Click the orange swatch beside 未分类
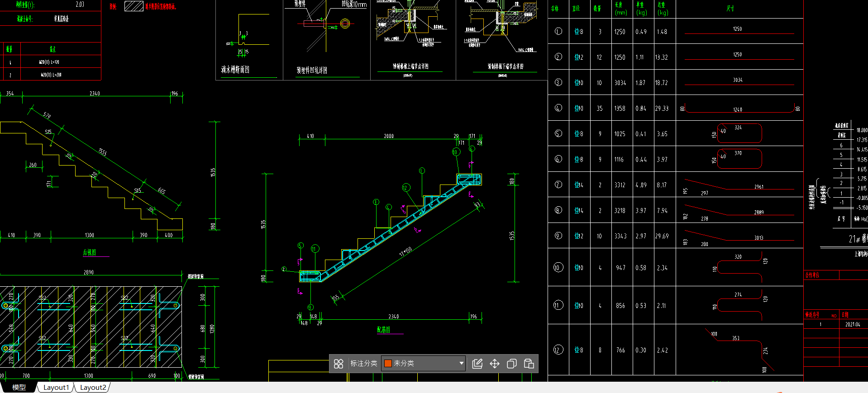The height and width of the screenshot is (393, 868). pyautogui.click(x=388, y=363)
